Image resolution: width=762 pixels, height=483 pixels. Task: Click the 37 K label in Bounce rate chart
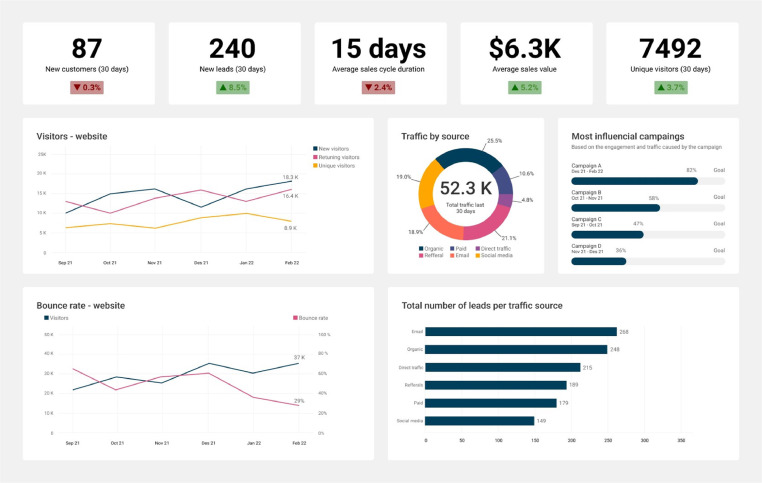pyautogui.click(x=299, y=357)
